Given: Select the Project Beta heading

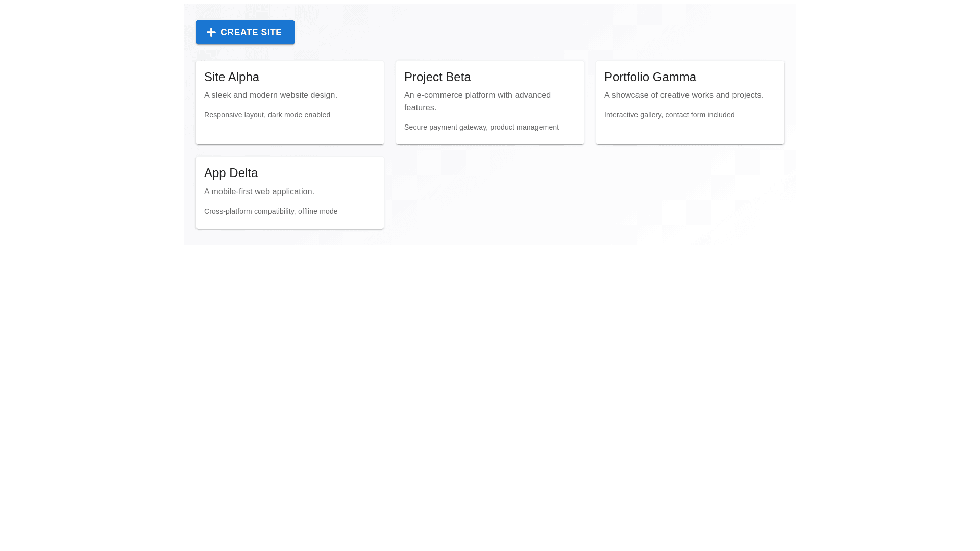Looking at the screenshot, I should pyautogui.click(x=437, y=77).
